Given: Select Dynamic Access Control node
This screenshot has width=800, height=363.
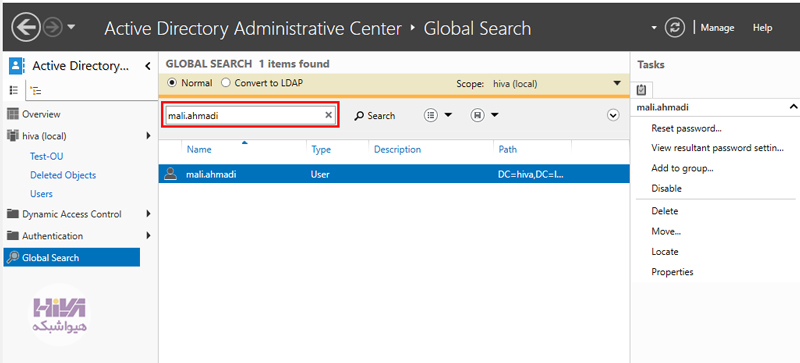Looking at the screenshot, I should point(72,214).
